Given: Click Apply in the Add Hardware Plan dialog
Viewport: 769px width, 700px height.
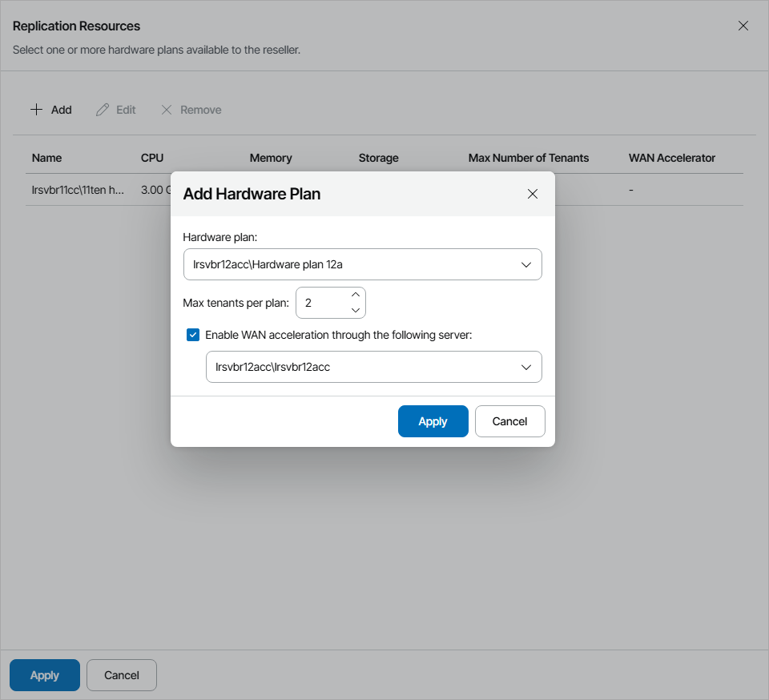Looking at the screenshot, I should point(433,421).
